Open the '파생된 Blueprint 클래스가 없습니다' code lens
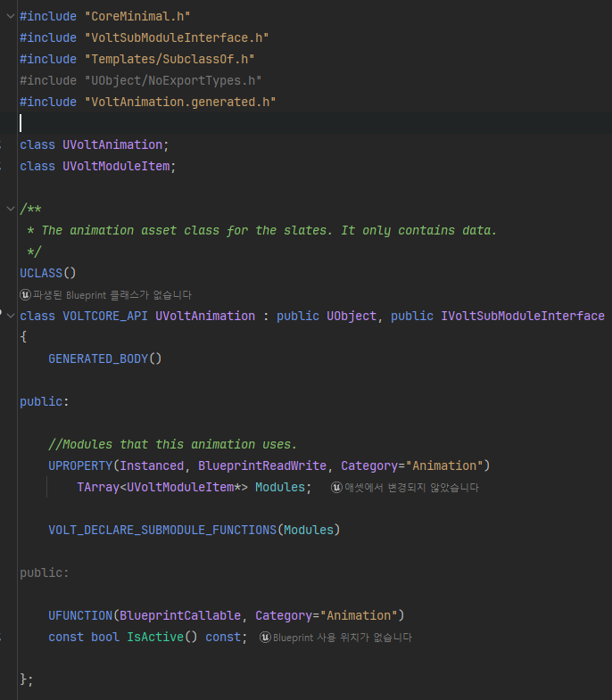Screen dimensions: 612x700 (112, 295)
